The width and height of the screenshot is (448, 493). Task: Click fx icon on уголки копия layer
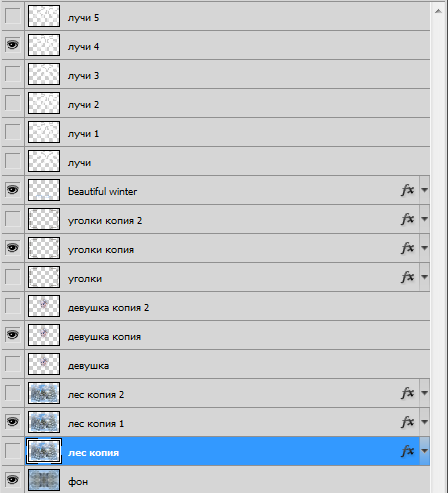[408, 248]
